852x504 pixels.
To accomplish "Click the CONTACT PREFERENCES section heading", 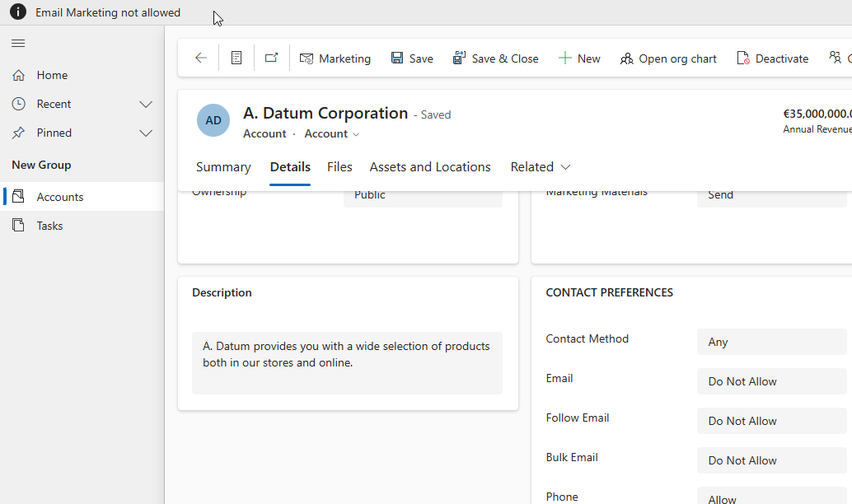I will [x=609, y=292].
